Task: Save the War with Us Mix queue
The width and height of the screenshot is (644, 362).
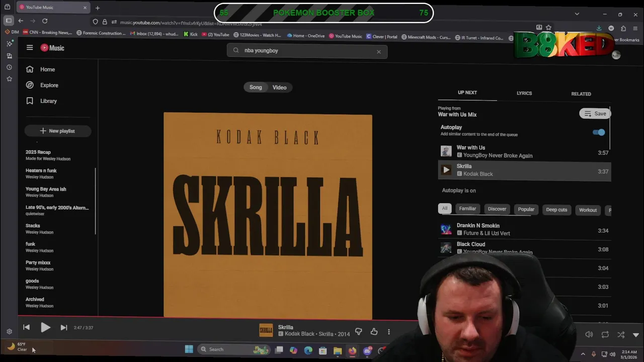Action: click(x=595, y=114)
